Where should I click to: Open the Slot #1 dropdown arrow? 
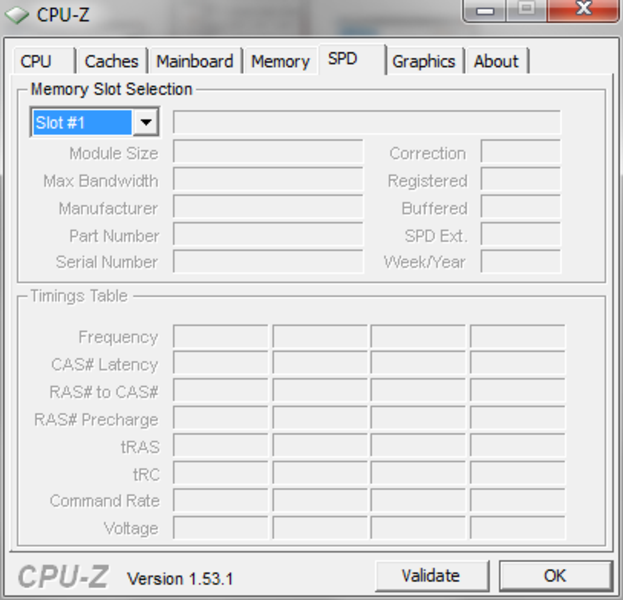coord(146,122)
